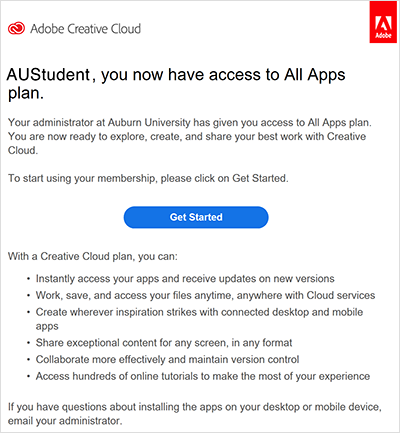Click the 'To start using your membership' sentence
This screenshot has height=433, width=400.
coord(148,178)
